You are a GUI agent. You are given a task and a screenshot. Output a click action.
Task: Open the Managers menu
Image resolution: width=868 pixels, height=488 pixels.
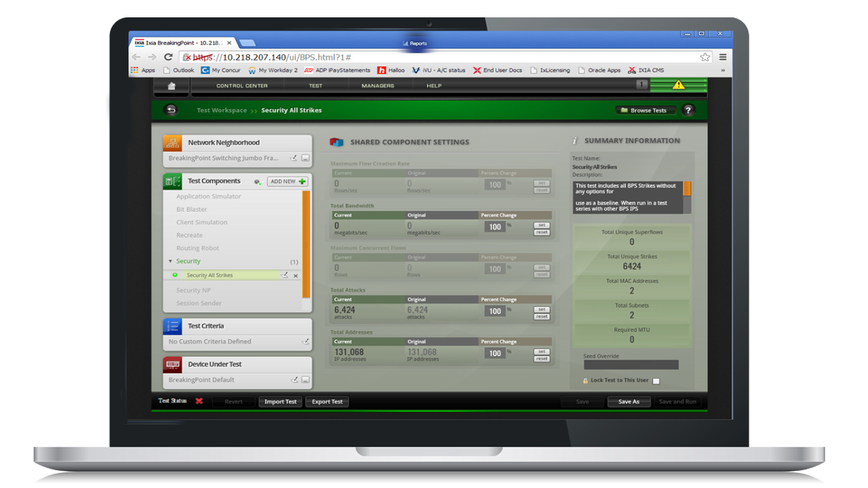click(378, 86)
